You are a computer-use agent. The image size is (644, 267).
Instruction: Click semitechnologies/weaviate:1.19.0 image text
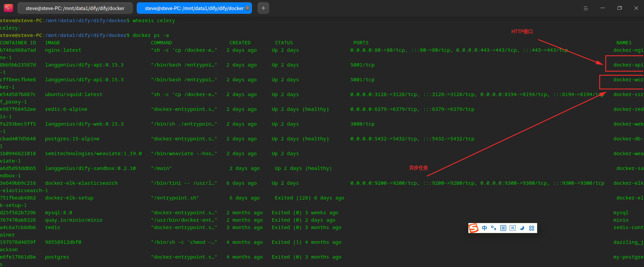[x=93, y=153]
